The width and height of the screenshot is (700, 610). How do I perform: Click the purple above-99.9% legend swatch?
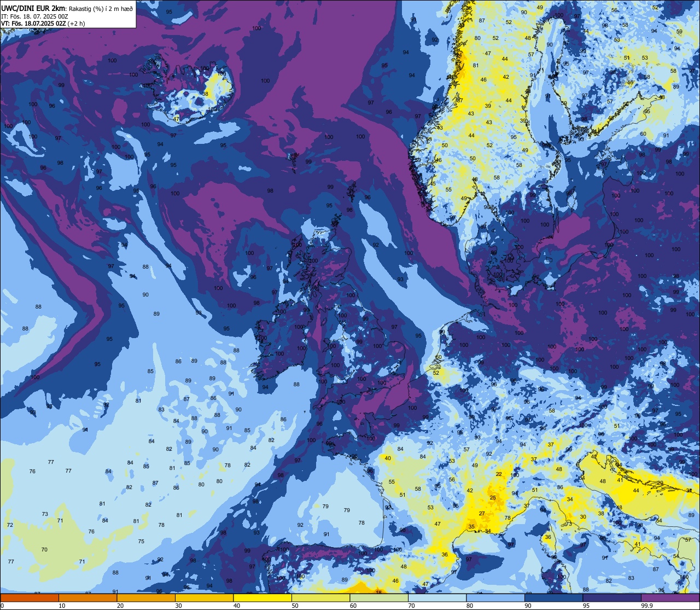pyautogui.click(x=670, y=597)
